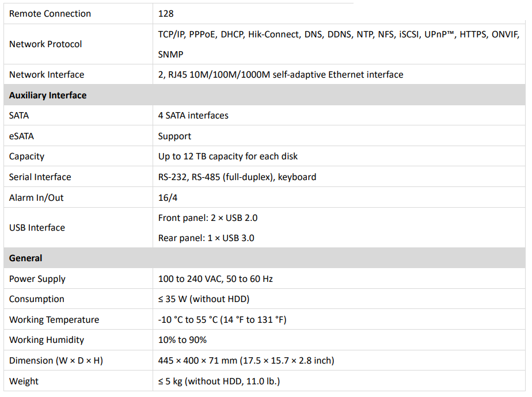Click the Auxiliary Interface section header
532x397 pixels.
pos(48,95)
